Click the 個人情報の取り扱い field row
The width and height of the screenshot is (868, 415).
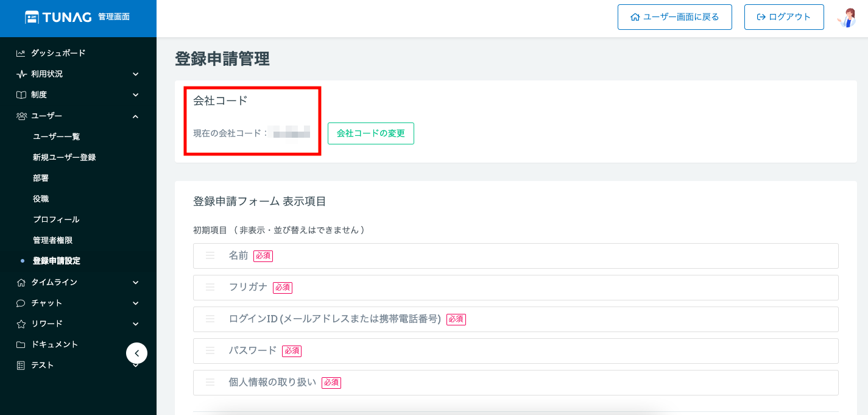tap(516, 383)
